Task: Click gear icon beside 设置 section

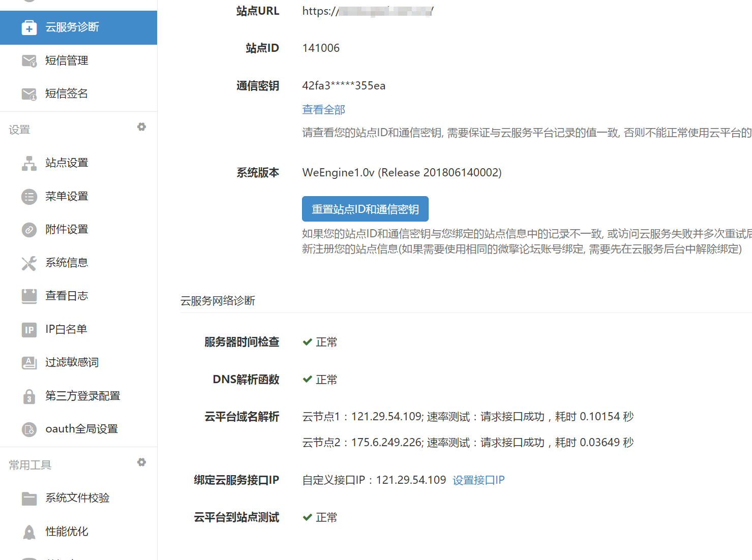Action: pyautogui.click(x=141, y=127)
